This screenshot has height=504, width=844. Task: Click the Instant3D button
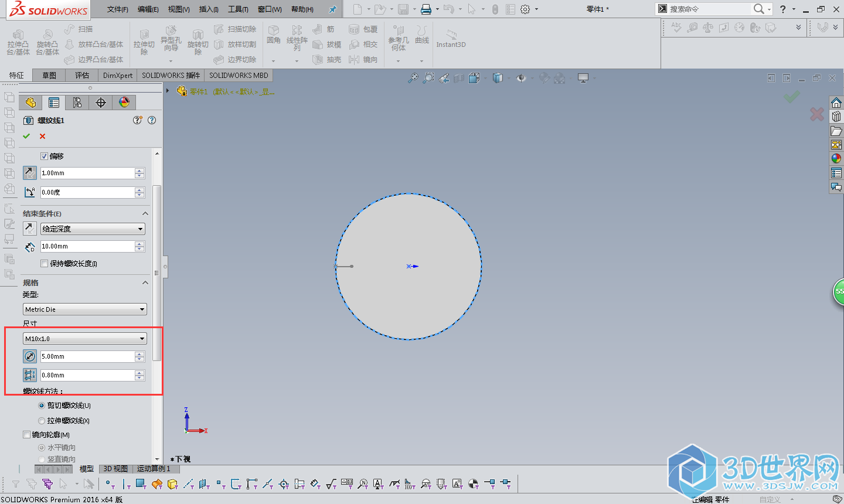click(451, 39)
